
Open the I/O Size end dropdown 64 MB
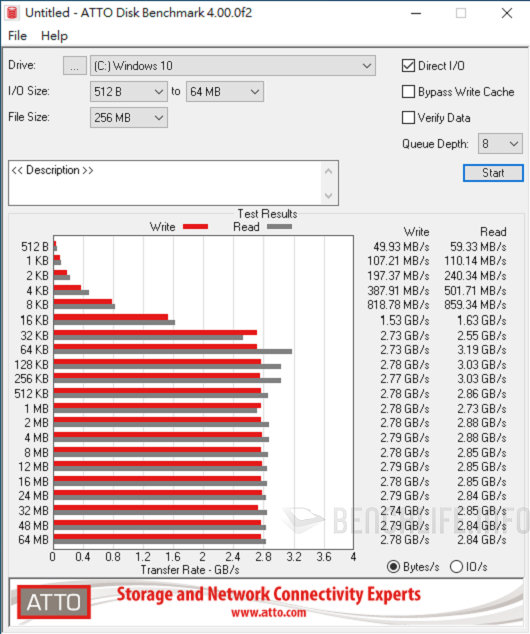(225, 92)
